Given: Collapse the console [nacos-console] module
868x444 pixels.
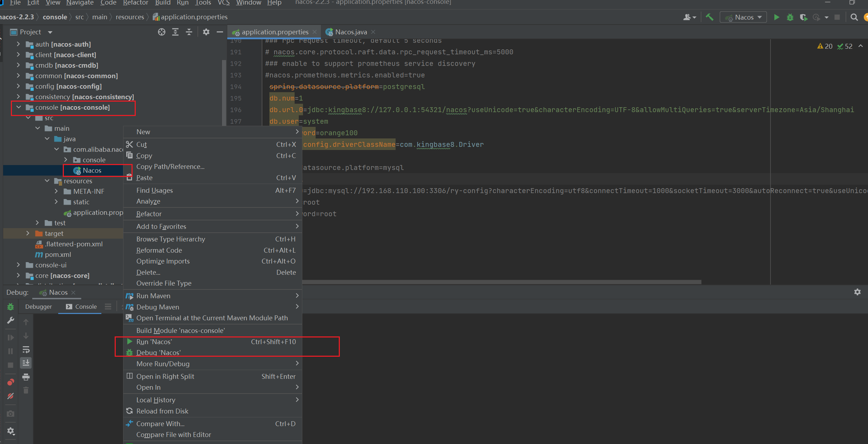Looking at the screenshot, I should tap(19, 107).
